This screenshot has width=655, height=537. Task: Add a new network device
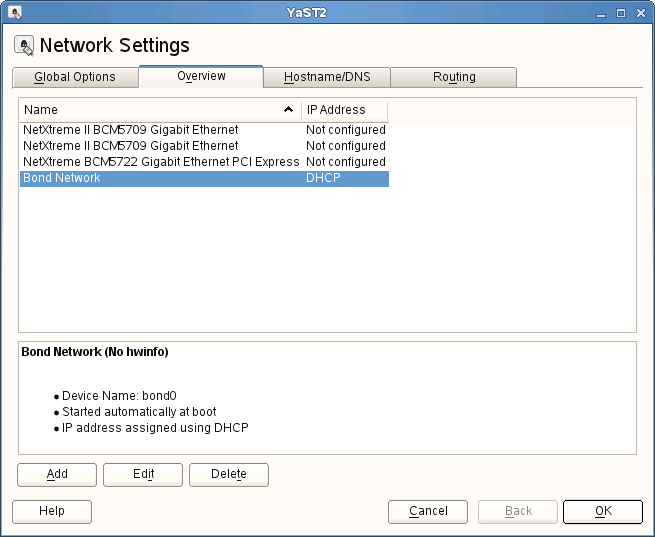pyautogui.click(x=57, y=475)
